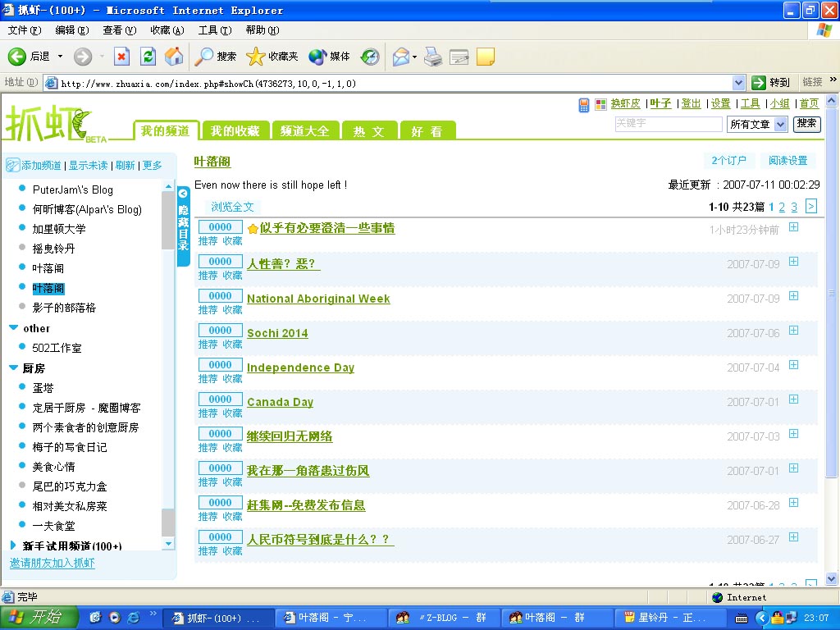Click the 登出 link in top navigation
The image size is (840, 630).
(691, 103)
